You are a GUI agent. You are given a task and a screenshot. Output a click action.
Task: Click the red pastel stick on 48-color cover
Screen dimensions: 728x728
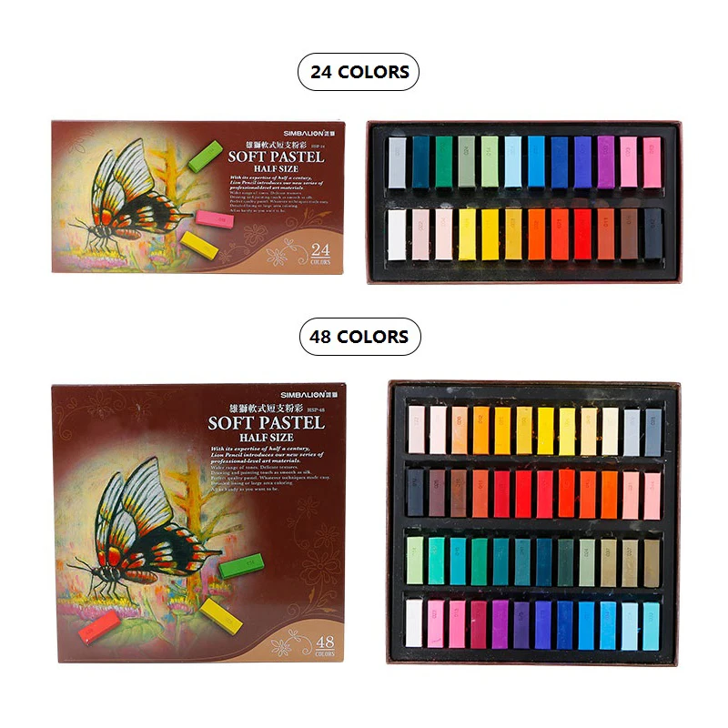[99, 627]
